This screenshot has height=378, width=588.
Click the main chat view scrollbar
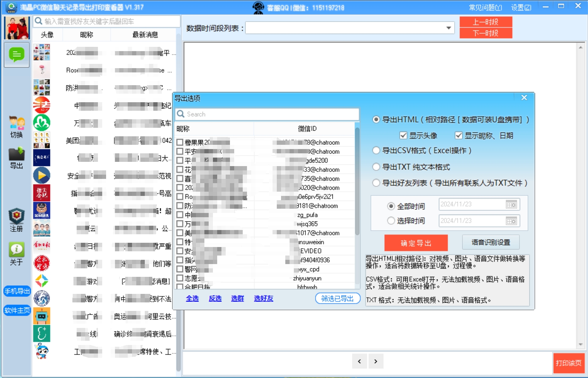(x=581, y=196)
